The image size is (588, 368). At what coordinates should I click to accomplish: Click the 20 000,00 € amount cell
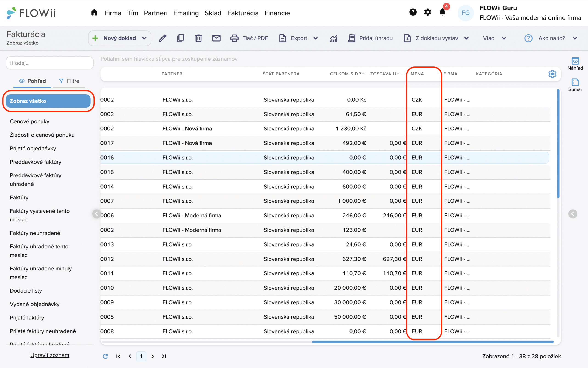350,288
